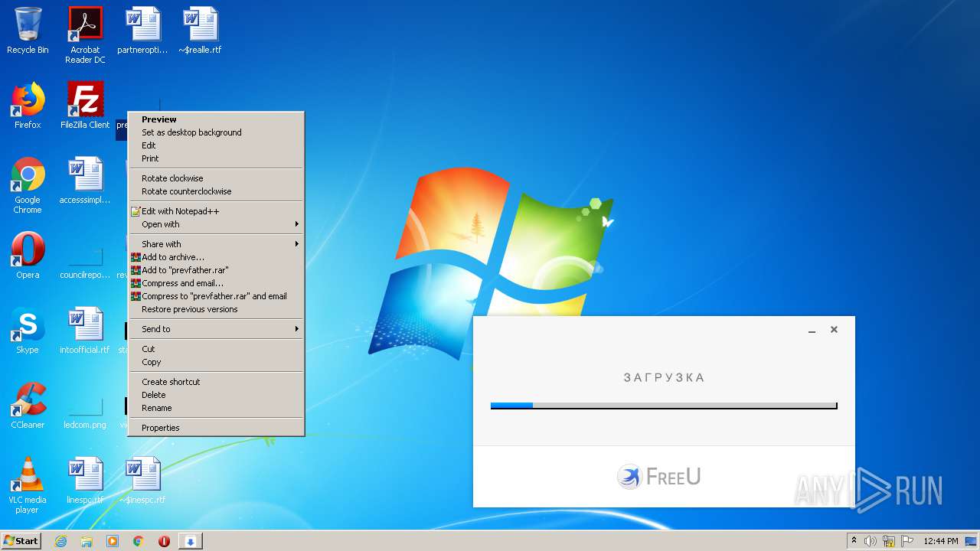Select Add to "prevfather.rar"
This screenshot has height=551, width=980.
pos(216,270)
